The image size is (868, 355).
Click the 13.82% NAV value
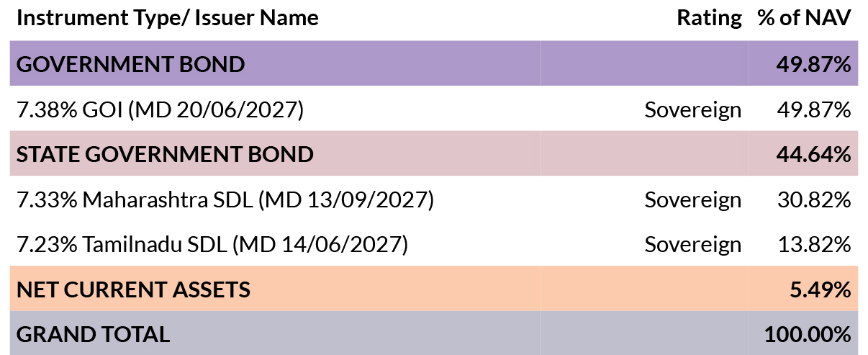(815, 244)
